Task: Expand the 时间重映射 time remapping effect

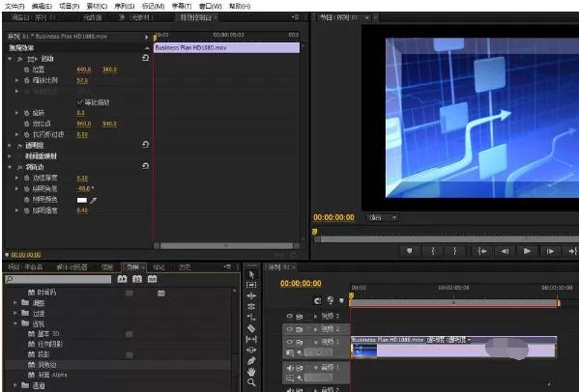Action: 10,156
